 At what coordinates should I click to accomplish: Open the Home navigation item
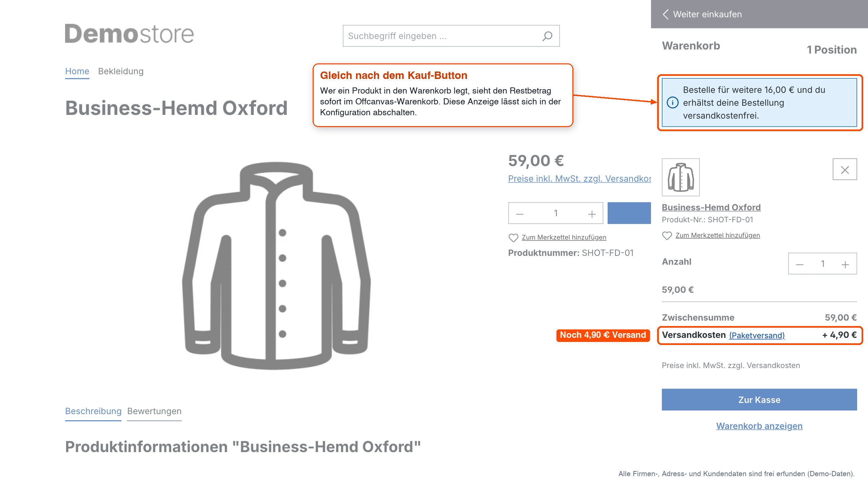[77, 72]
